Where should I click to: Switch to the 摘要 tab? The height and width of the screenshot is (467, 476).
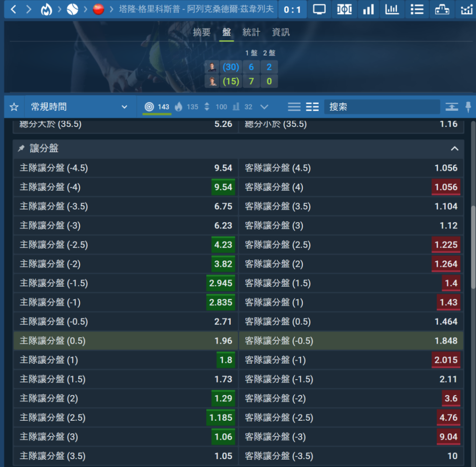(202, 32)
